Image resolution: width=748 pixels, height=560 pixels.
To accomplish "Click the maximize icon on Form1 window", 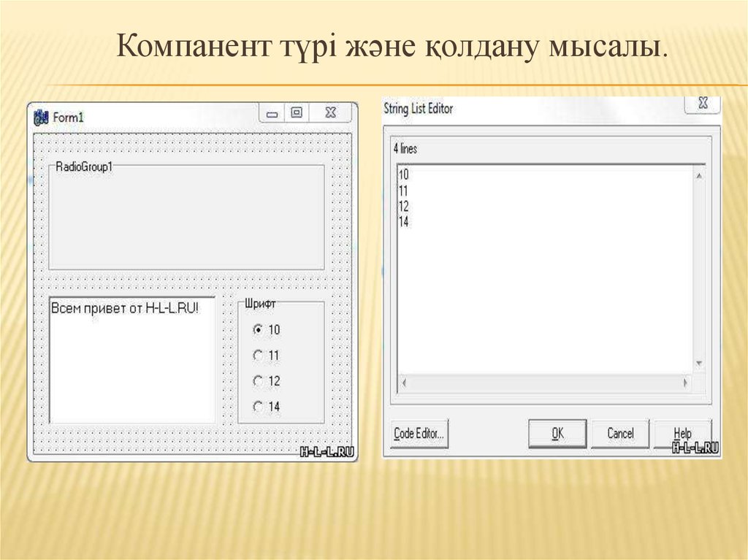I will point(298,112).
